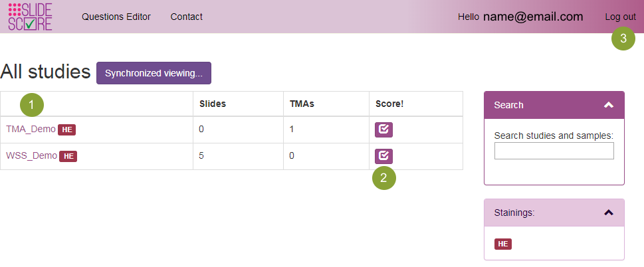Viewport: 644px width, 267px height.
Task: Click the TMAs column header
Action: click(302, 104)
